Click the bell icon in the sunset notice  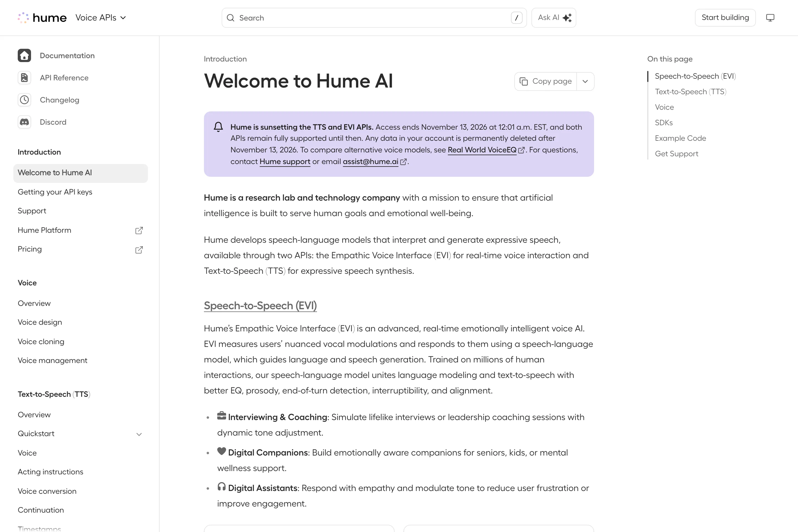(219, 127)
